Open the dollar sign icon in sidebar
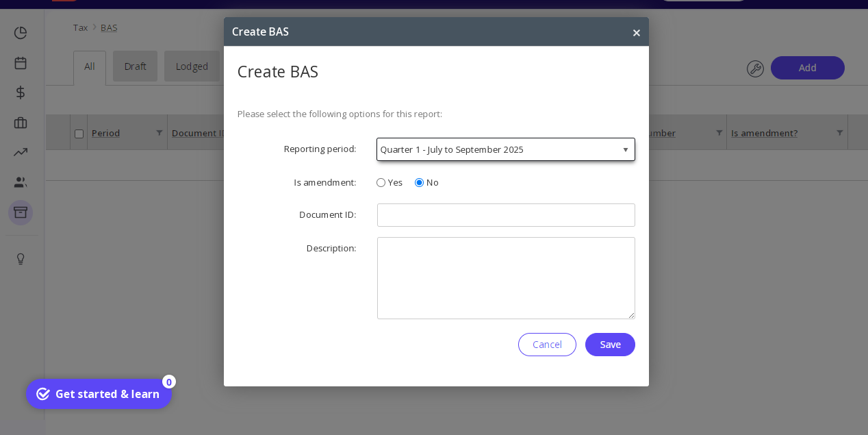The height and width of the screenshot is (435, 868). pos(21,92)
